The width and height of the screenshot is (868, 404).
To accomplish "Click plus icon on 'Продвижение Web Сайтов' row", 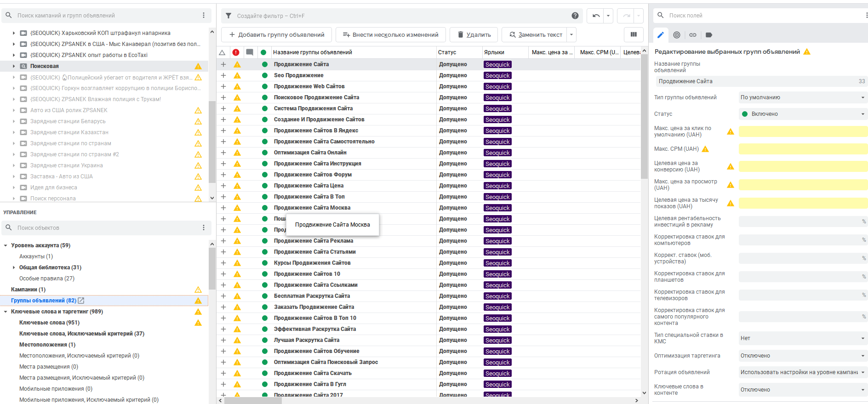I will pos(223,86).
